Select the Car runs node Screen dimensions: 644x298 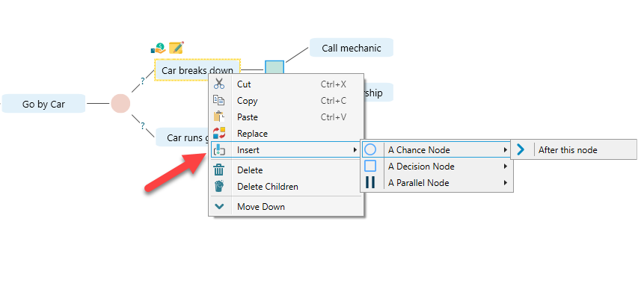(x=183, y=137)
